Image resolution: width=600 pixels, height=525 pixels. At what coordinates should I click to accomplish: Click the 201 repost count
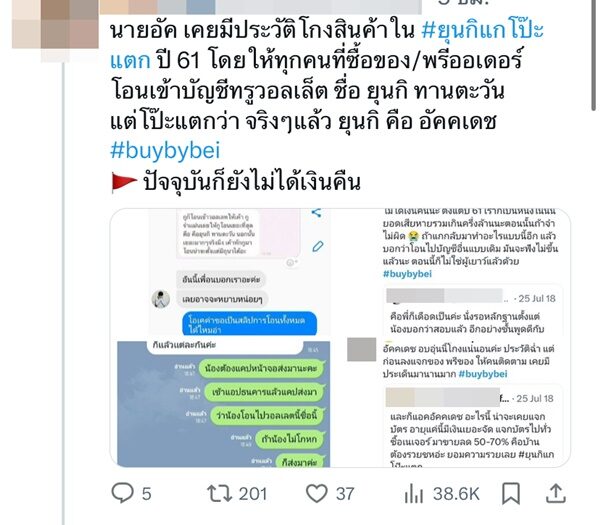click(x=253, y=494)
